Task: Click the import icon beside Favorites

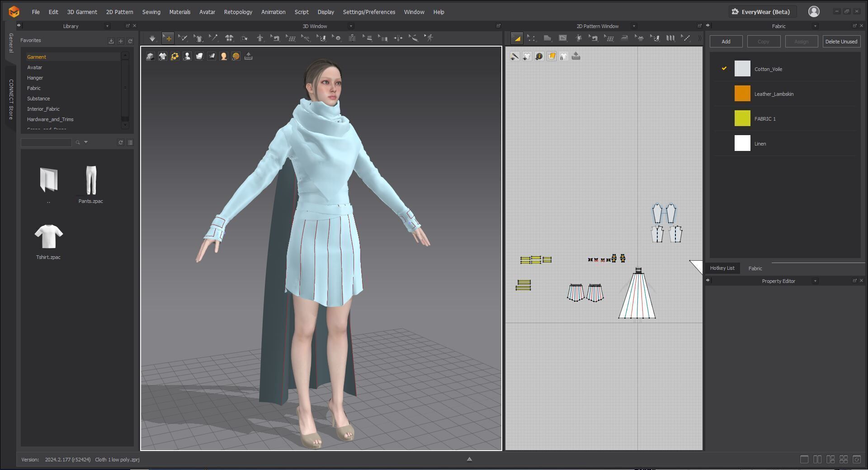Action: (111, 41)
